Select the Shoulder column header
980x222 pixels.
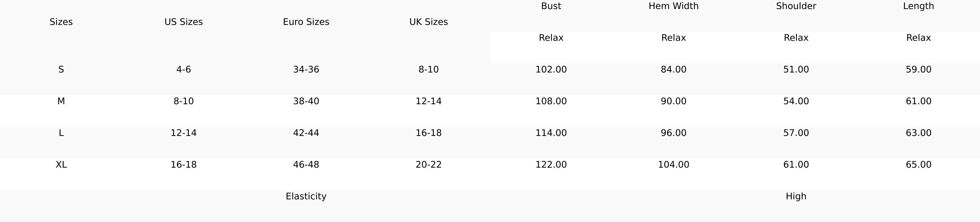click(x=796, y=6)
